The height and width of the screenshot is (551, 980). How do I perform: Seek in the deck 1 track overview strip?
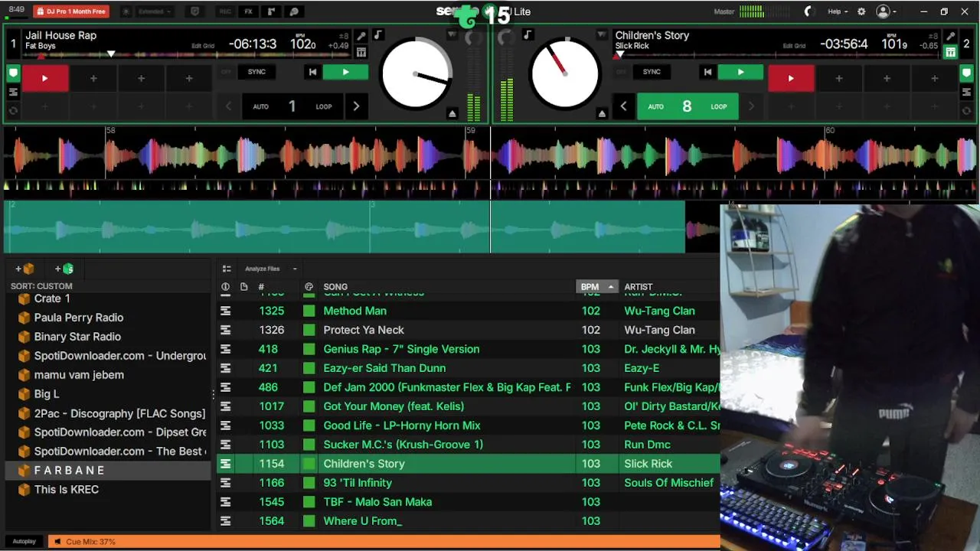[x=187, y=55]
